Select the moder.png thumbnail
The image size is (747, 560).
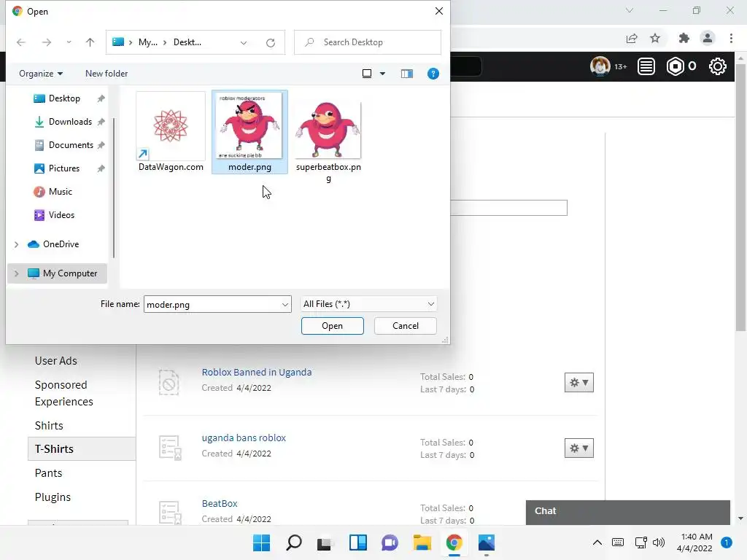pyautogui.click(x=249, y=132)
